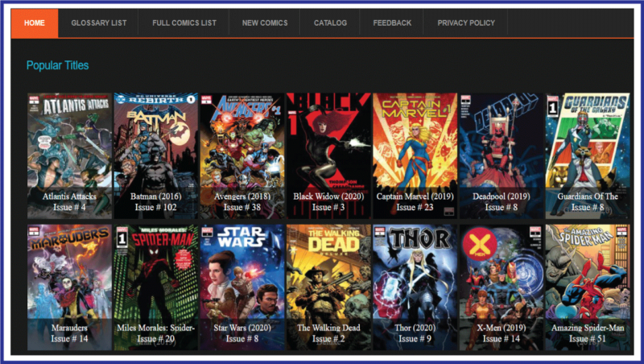Click 'Issue # 20' under Miles Morales
Viewport: 644px width, 364px height.
point(155,338)
